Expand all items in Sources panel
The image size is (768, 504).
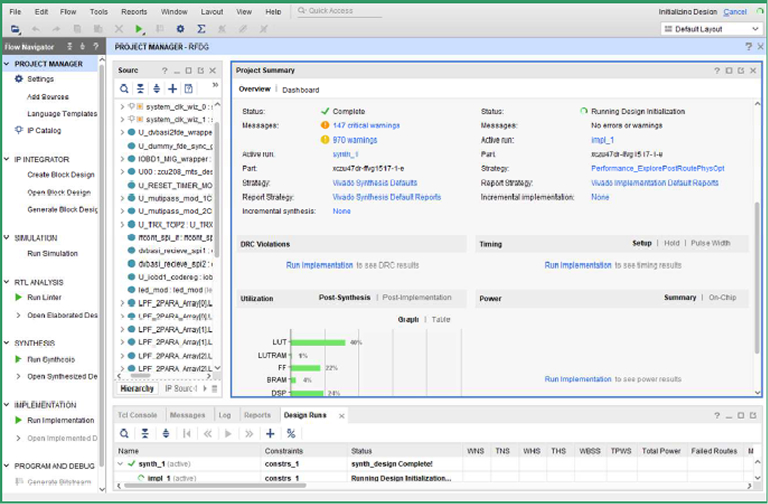[156, 89]
